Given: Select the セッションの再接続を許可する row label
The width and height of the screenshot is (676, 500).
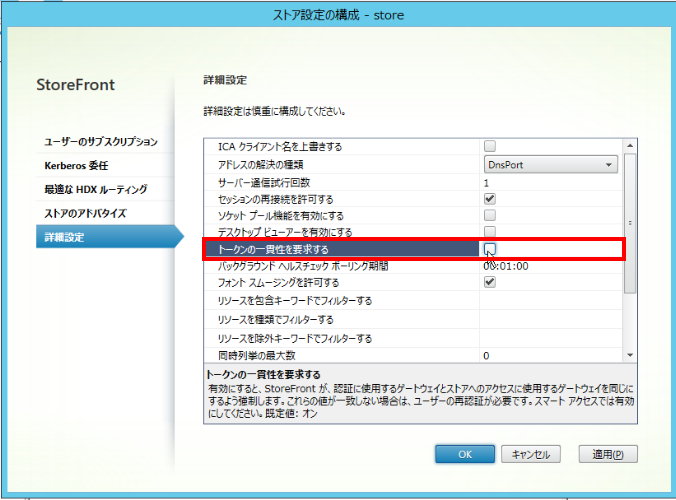Looking at the screenshot, I should 275,199.
